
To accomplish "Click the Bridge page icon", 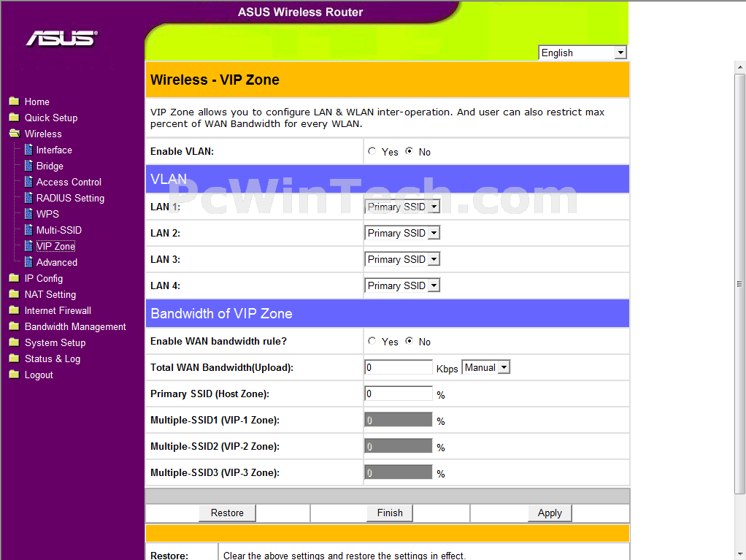I will (28, 166).
